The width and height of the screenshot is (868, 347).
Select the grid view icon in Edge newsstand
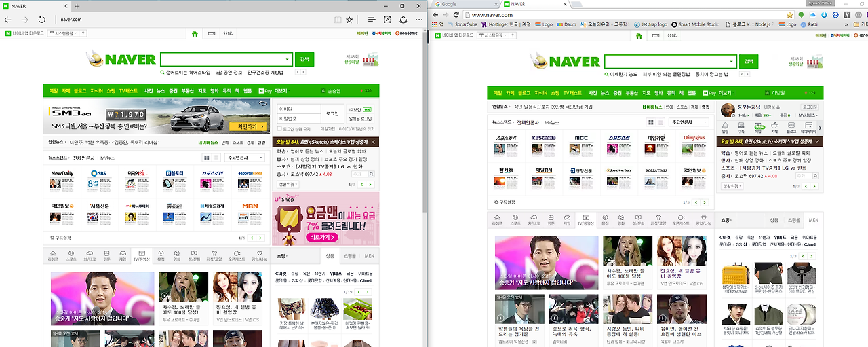pyautogui.click(x=207, y=158)
